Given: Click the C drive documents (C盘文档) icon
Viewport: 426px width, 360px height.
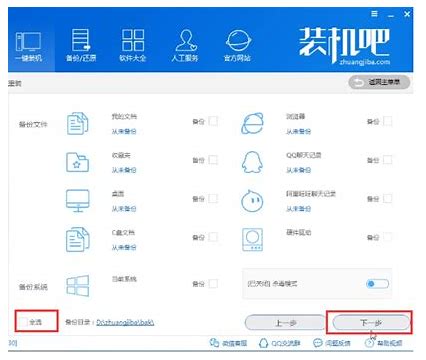Looking at the screenshot, I should click(x=78, y=239).
